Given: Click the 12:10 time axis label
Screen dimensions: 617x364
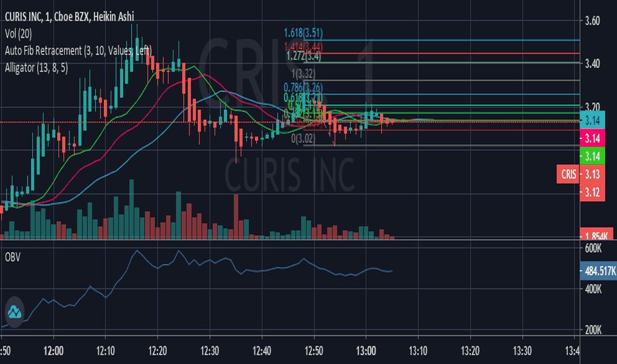Looking at the screenshot, I should coord(105,351).
